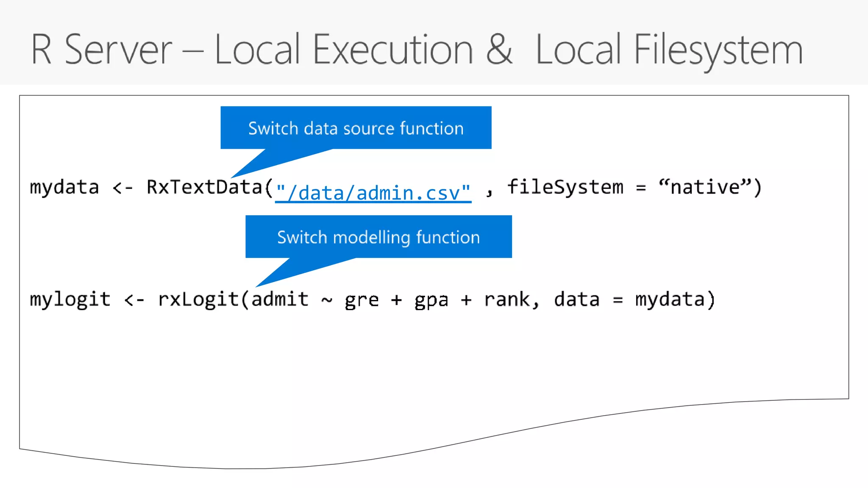
Task: Click the slide title 'R Server – Local Execution'
Action: pyautogui.click(x=252, y=50)
